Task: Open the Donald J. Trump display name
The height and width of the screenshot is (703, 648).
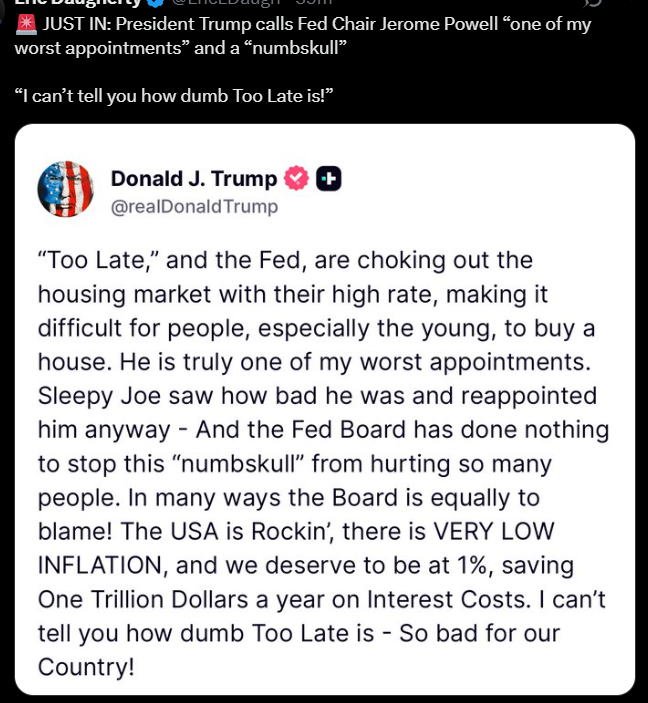Action: point(193,179)
